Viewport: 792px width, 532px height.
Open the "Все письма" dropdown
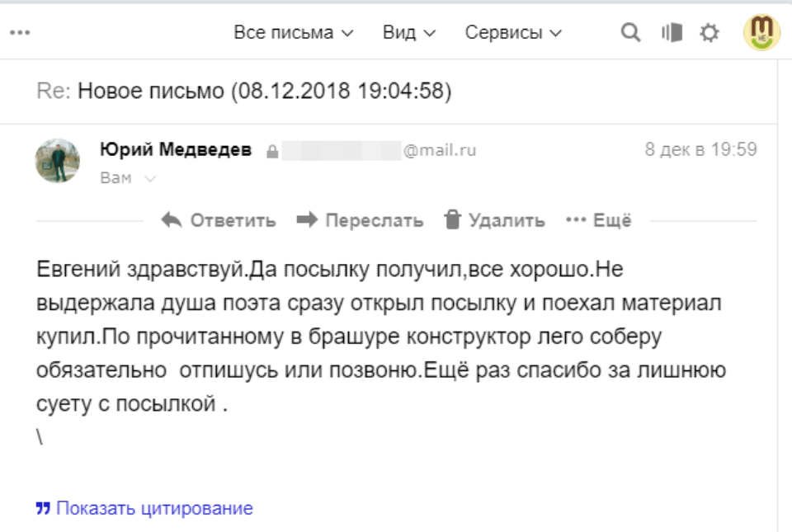293,33
